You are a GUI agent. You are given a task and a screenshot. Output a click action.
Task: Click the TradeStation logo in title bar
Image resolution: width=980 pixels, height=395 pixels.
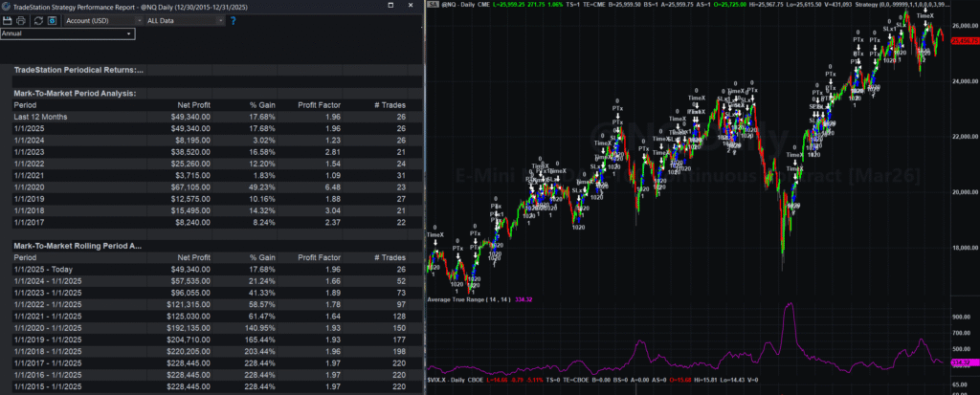click(x=6, y=5)
